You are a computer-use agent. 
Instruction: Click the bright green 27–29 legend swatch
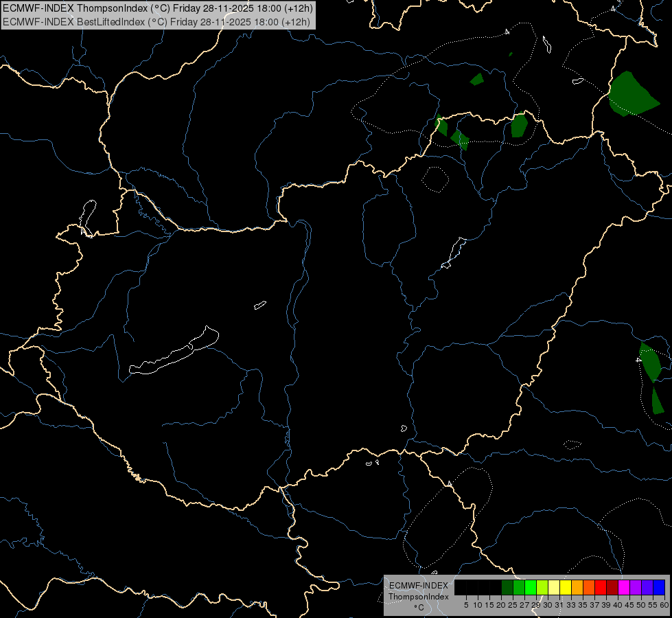point(531,588)
